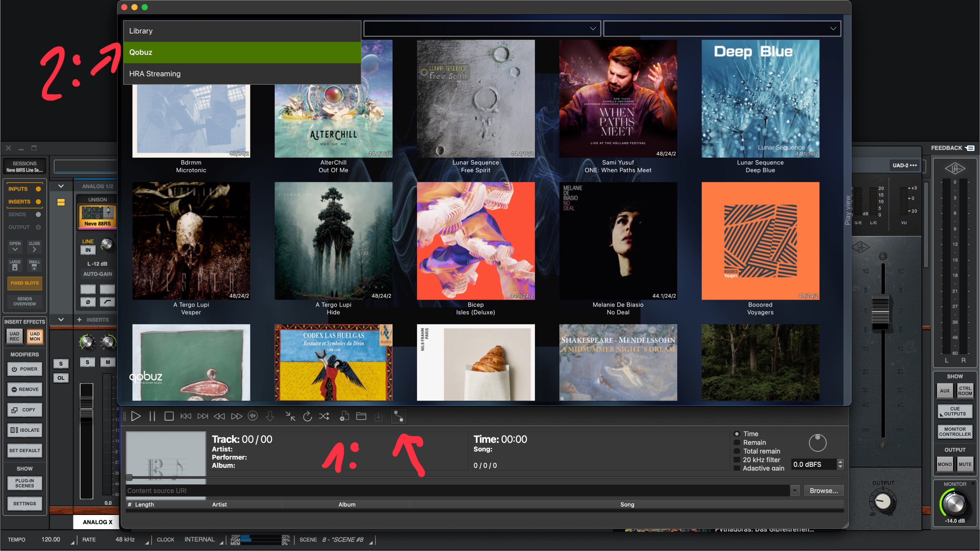
Task: Open the Content source URI dropdown arrow
Action: tap(794, 491)
